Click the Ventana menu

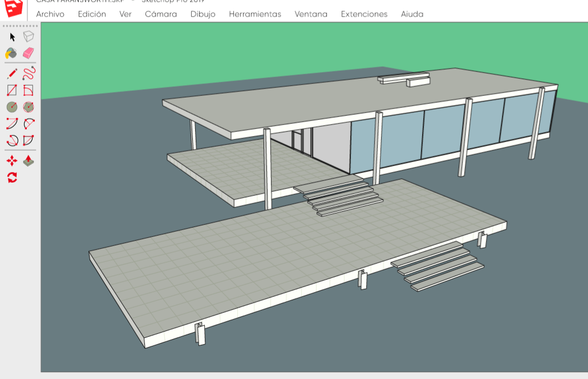click(x=311, y=14)
